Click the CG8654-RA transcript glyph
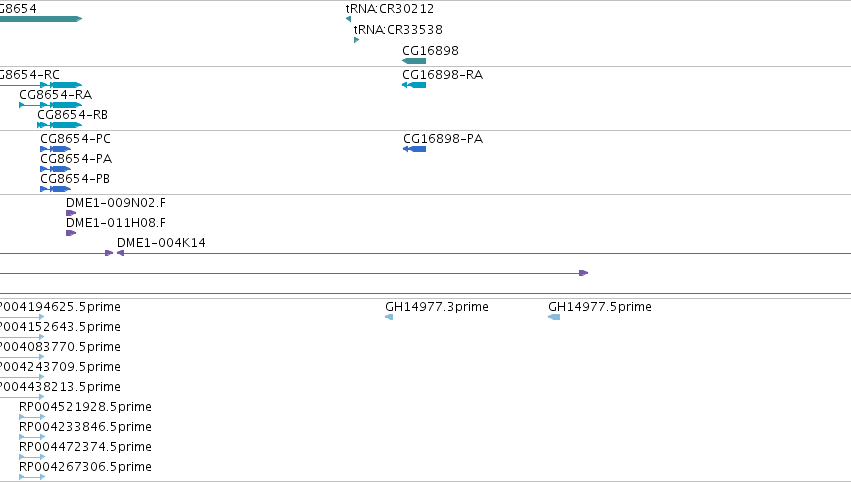Image resolution: width=851 pixels, height=482 pixels. [x=50, y=105]
